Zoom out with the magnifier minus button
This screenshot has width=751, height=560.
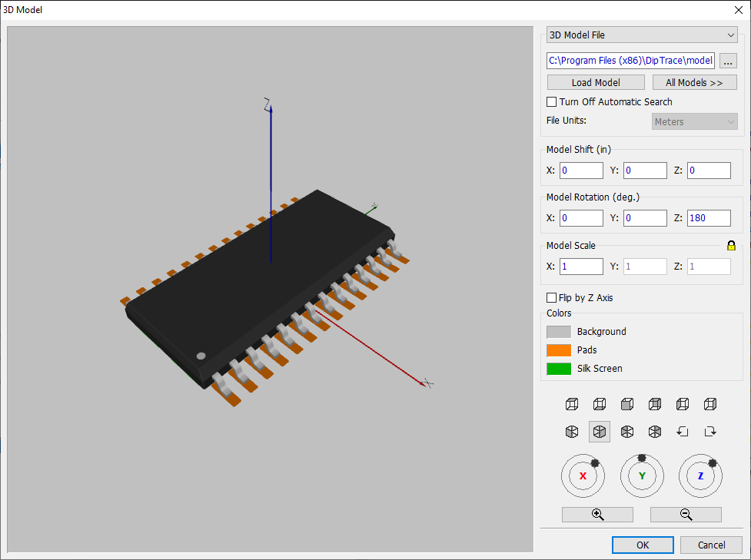click(x=686, y=515)
